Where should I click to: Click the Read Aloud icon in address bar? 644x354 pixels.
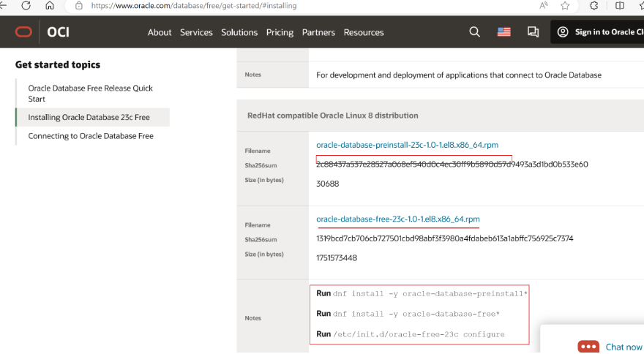(544, 5)
